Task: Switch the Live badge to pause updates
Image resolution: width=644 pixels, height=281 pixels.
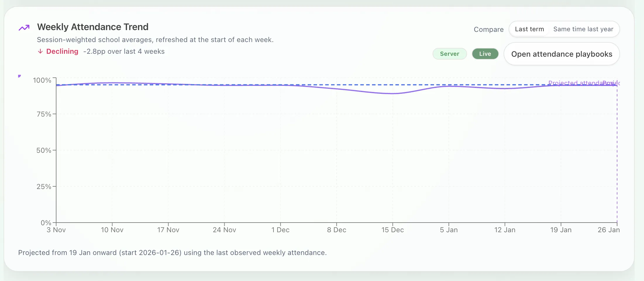Action: pos(485,54)
